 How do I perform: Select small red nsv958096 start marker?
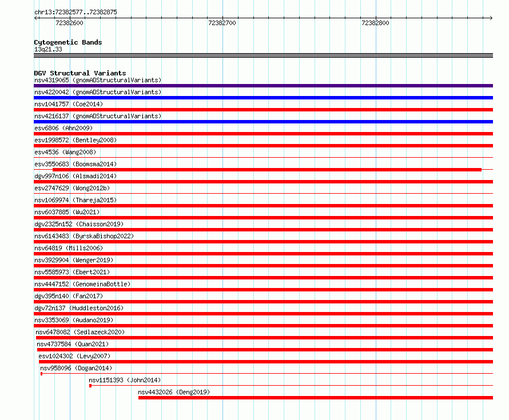pyautogui.click(x=42, y=374)
